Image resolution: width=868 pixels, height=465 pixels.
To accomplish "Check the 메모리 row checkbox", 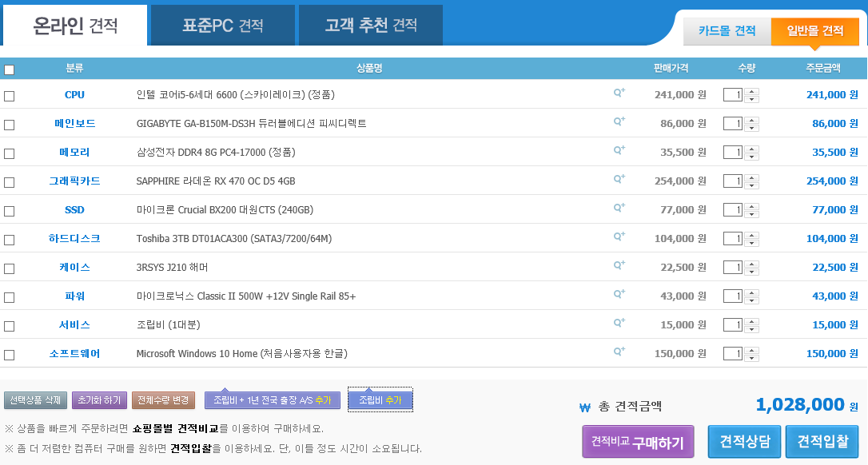I will coord(9,153).
